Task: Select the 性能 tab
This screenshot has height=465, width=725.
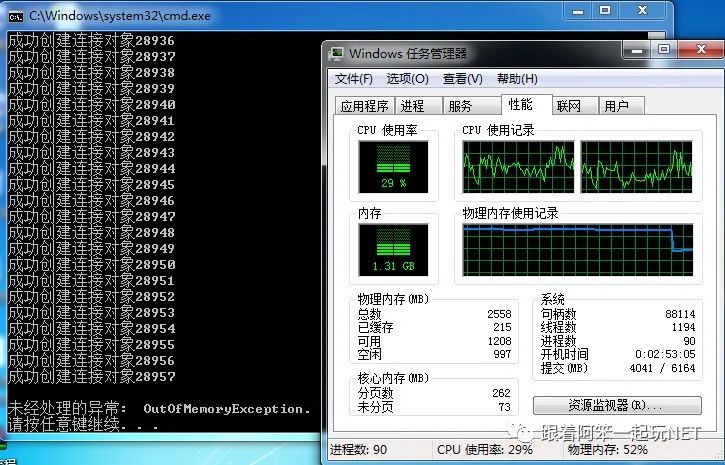Action: pos(527,104)
